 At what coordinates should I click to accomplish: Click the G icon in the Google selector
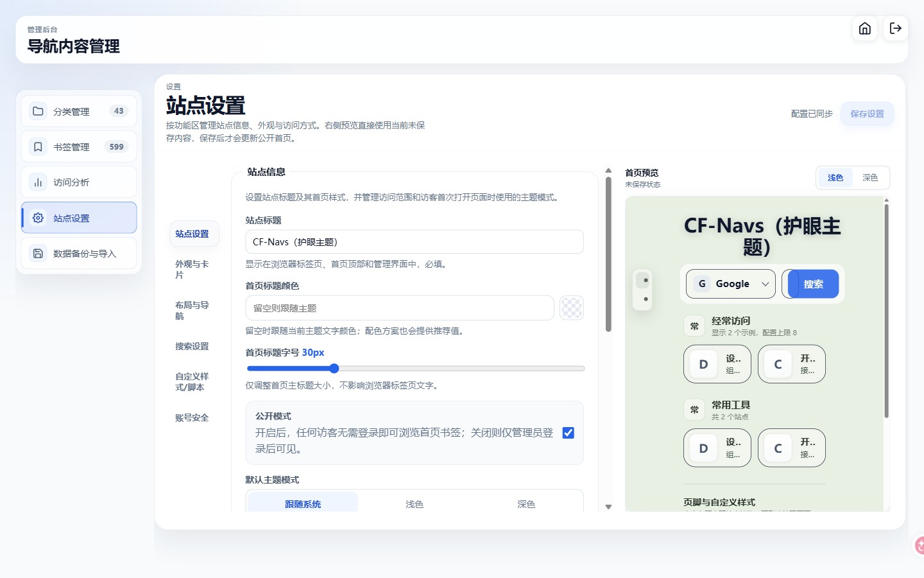[x=702, y=284]
